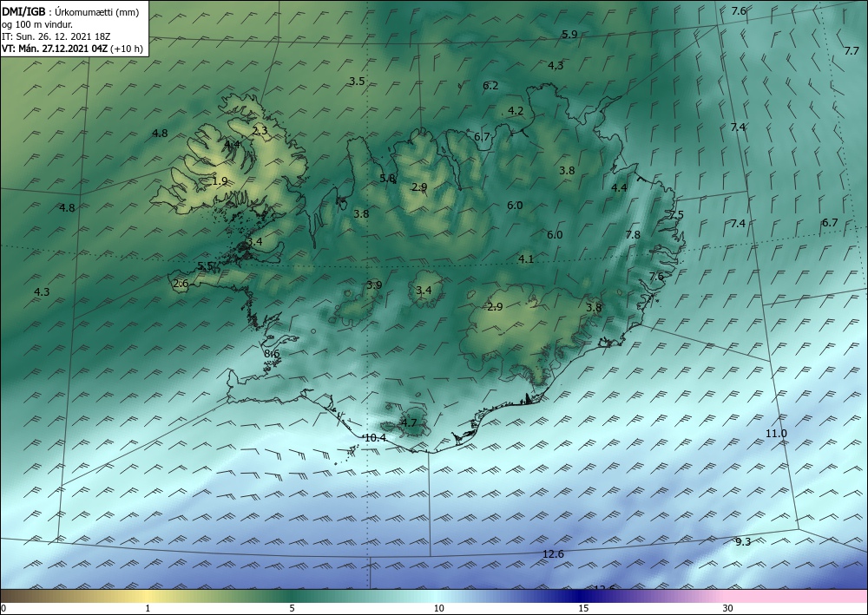Click the map value 7.7
868x615 pixels.
tap(852, 51)
